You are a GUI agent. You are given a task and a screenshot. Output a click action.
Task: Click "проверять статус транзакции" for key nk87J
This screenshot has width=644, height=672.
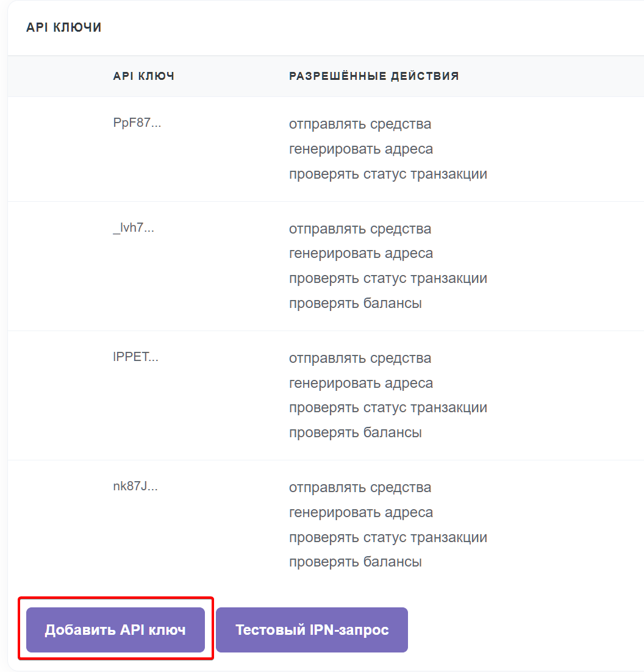pyautogui.click(x=388, y=538)
